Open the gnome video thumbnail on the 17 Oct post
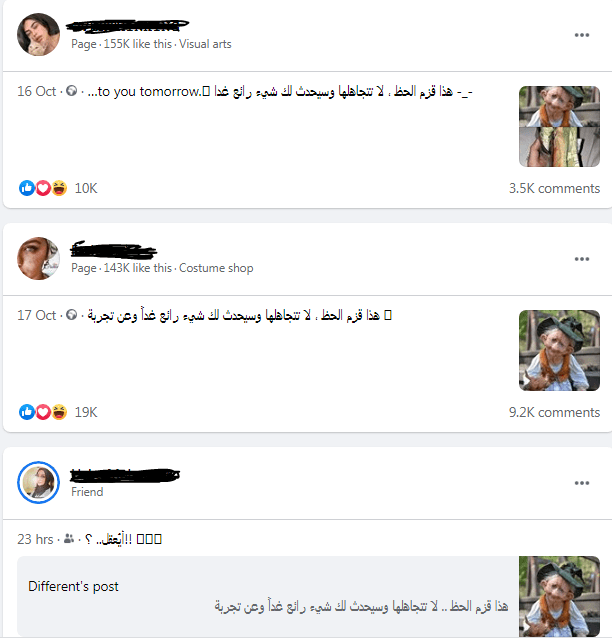 pos(559,350)
